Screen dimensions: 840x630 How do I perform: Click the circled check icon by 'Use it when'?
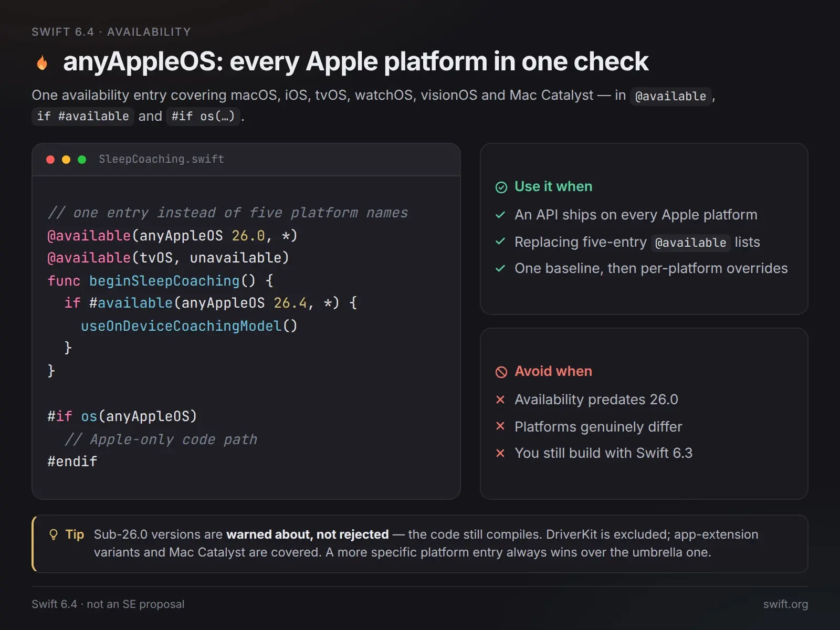pos(501,187)
